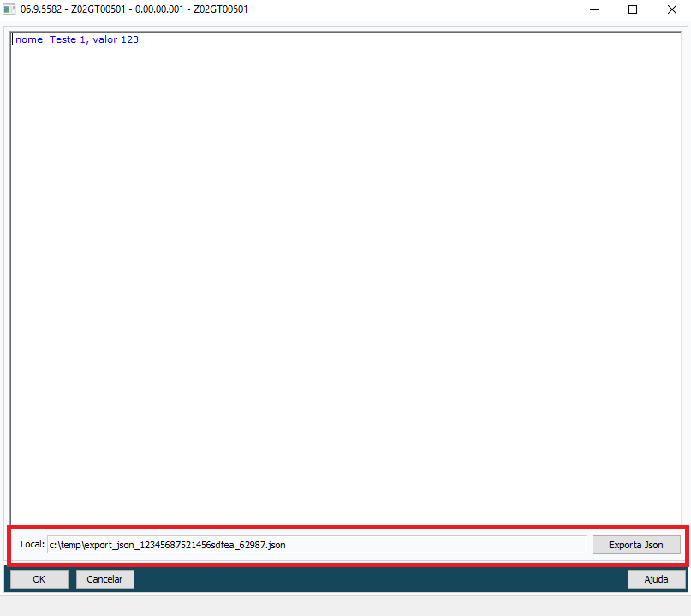Click the Cancelar button
Viewport: 691px width, 616px height.
point(104,579)
